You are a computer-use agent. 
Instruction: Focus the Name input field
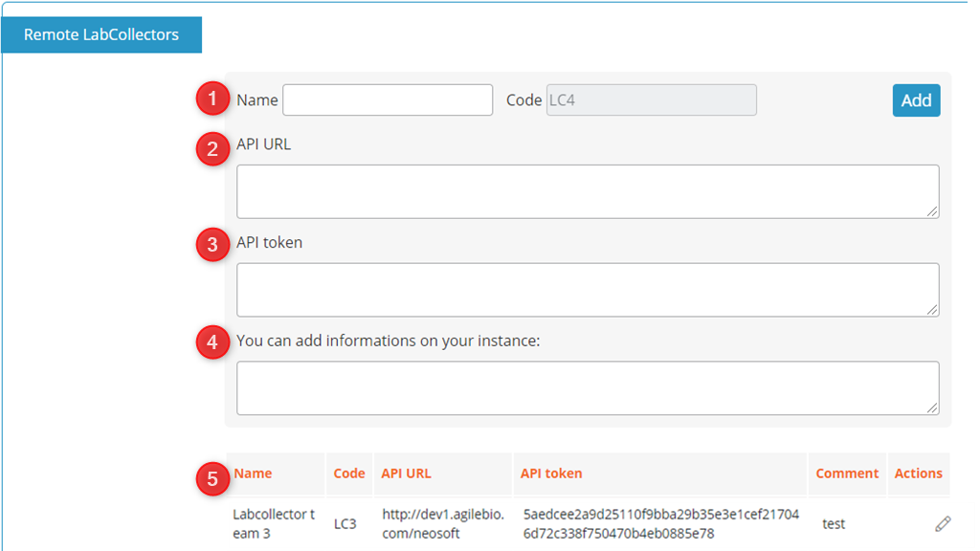pyautogui.click(x=388, y=99)
